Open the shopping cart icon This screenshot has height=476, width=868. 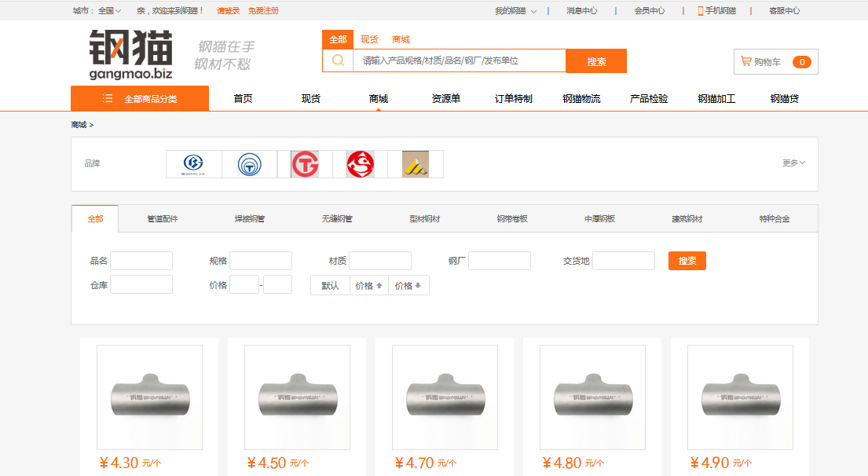click(746, 61)
